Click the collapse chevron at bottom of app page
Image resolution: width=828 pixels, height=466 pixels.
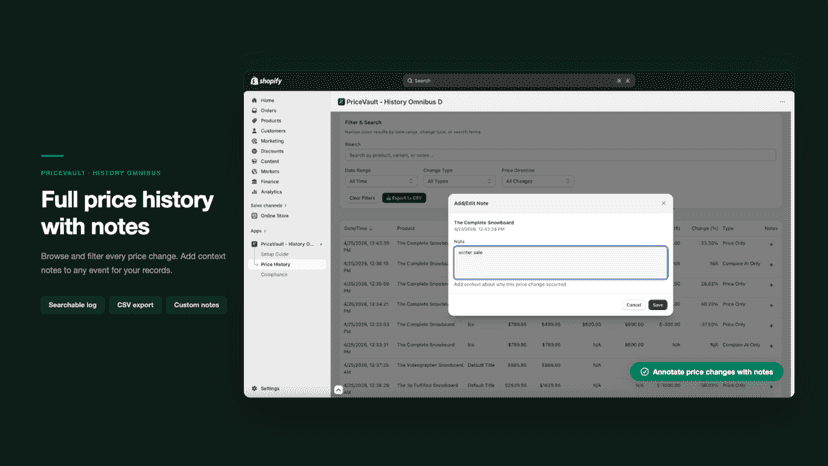click(x=338, y=390)
